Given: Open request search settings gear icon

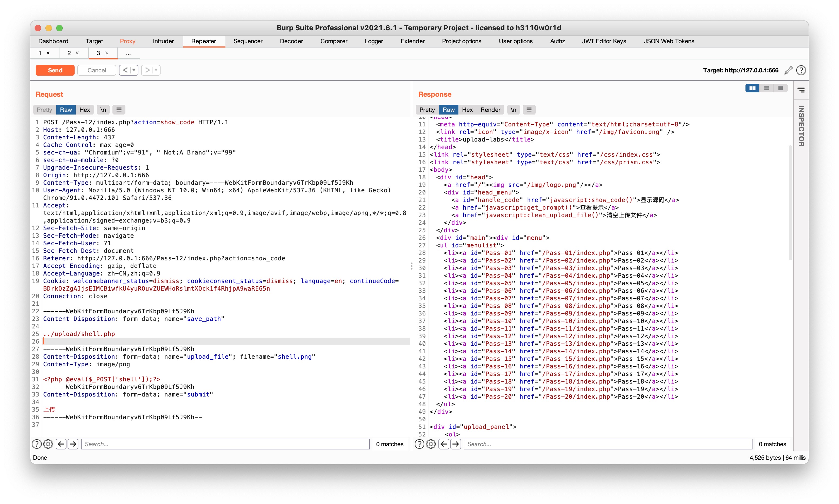Looking at the screenshot, I should 48,444.
